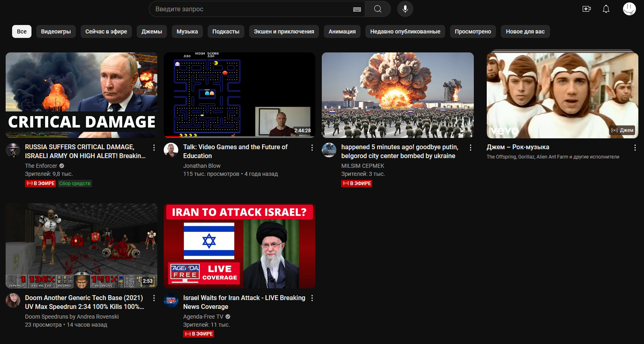Open options menu for Video Games and Education talk
Image resolution: width=644 pixels, height=344 pixels.
click(312, 148)
